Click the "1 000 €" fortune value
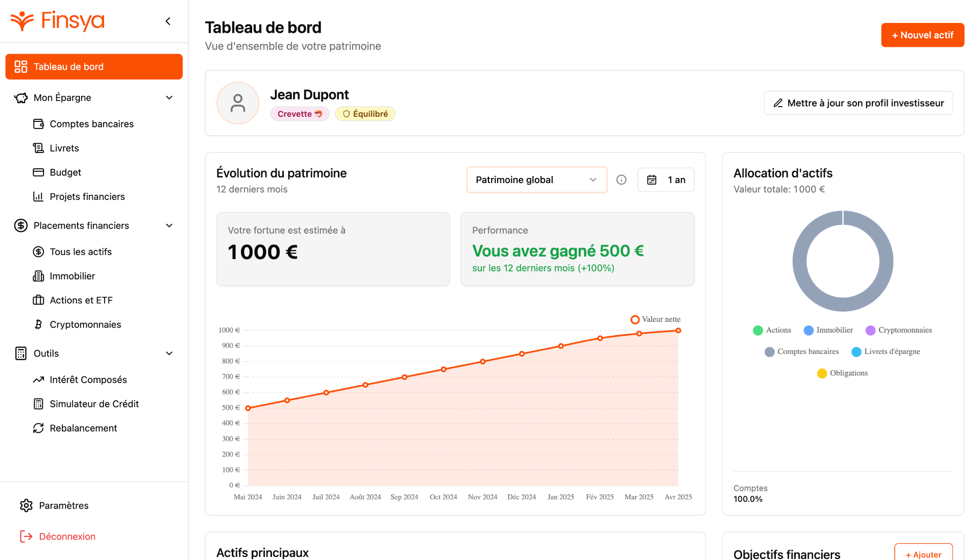Screen dimensions: 980x560 pos(262,252)
